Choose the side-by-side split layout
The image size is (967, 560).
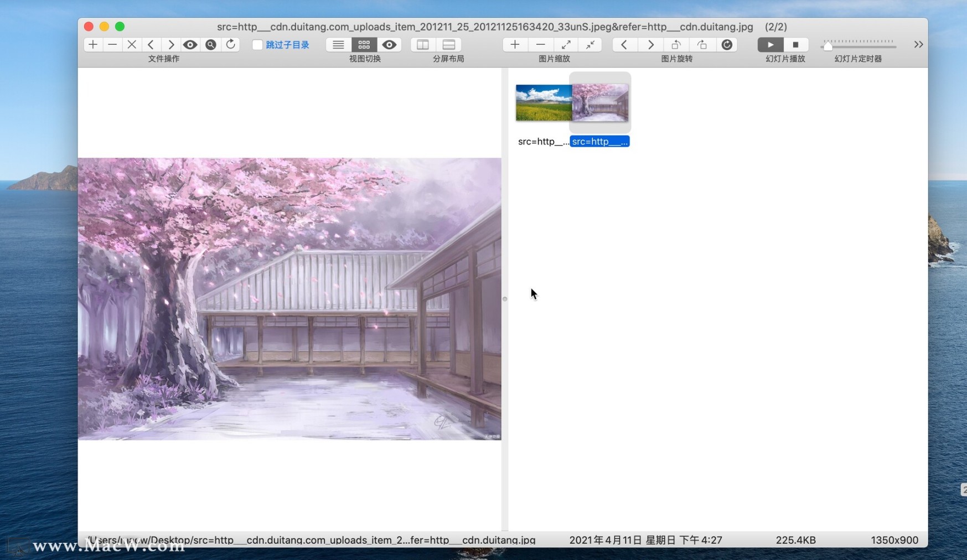tap(423, 45)
